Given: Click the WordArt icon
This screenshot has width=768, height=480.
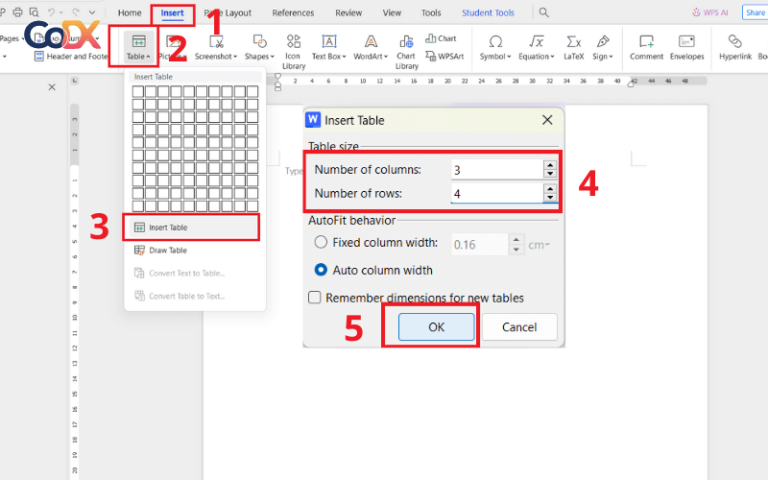Looking at the screenshot, I should point(369,47).
